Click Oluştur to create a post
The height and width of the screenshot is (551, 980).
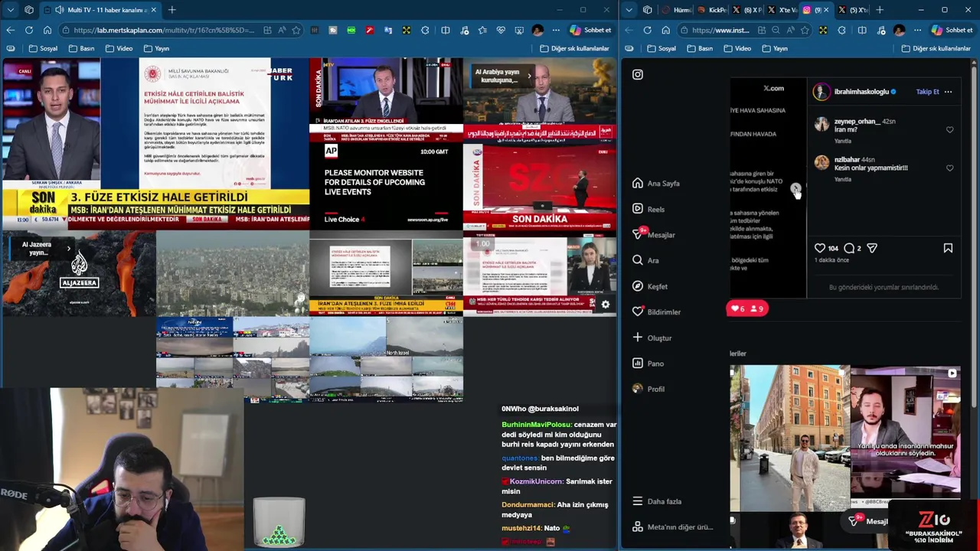tap(652, 337)
